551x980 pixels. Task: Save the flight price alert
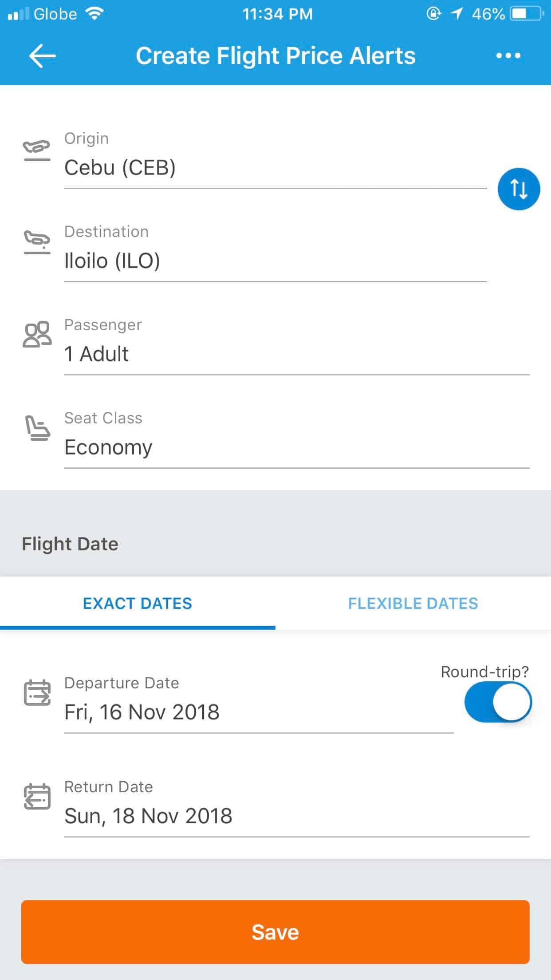(x=275, y=932)
